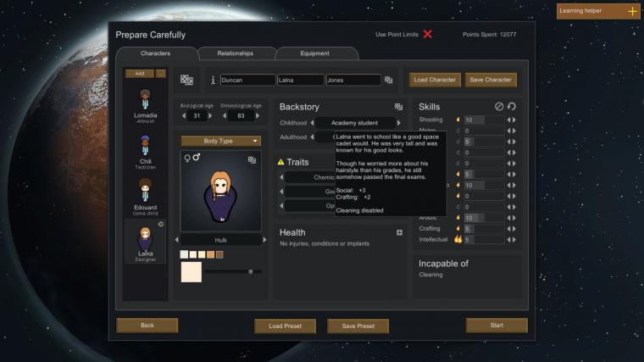Screen dimensions: 644x362
Task: Pick the lightest skin color swatch
Action: pos(184,254)
